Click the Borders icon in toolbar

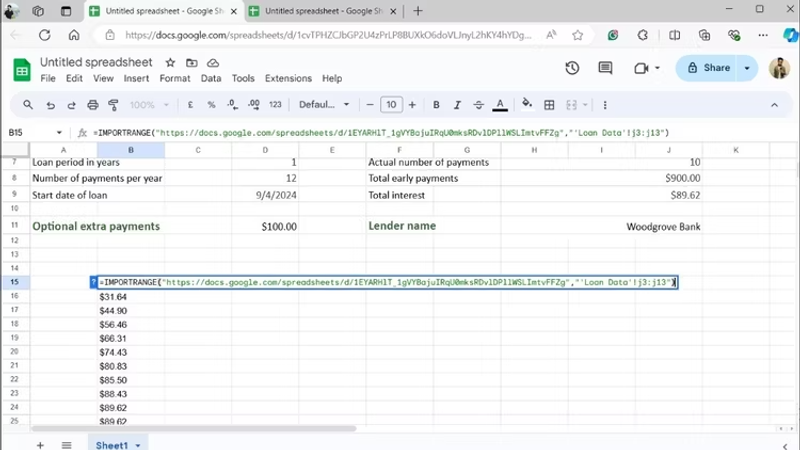(549, 105)
